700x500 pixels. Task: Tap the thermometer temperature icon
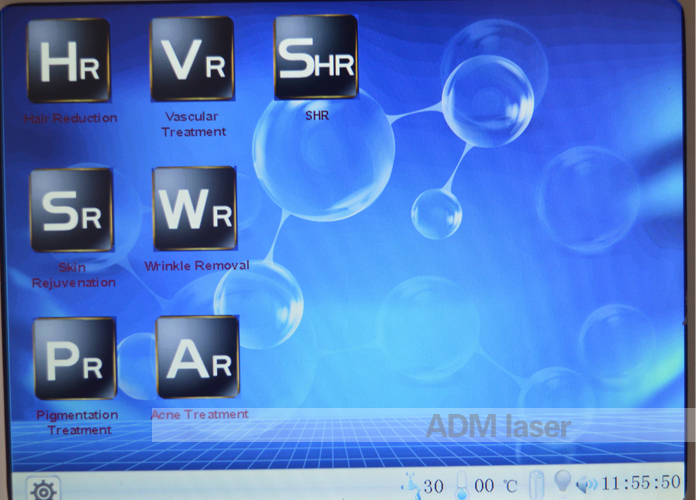pos(462,487)
